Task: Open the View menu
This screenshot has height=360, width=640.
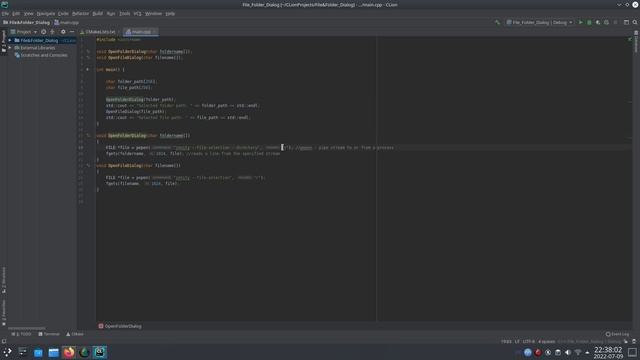Action: point(28,13)
